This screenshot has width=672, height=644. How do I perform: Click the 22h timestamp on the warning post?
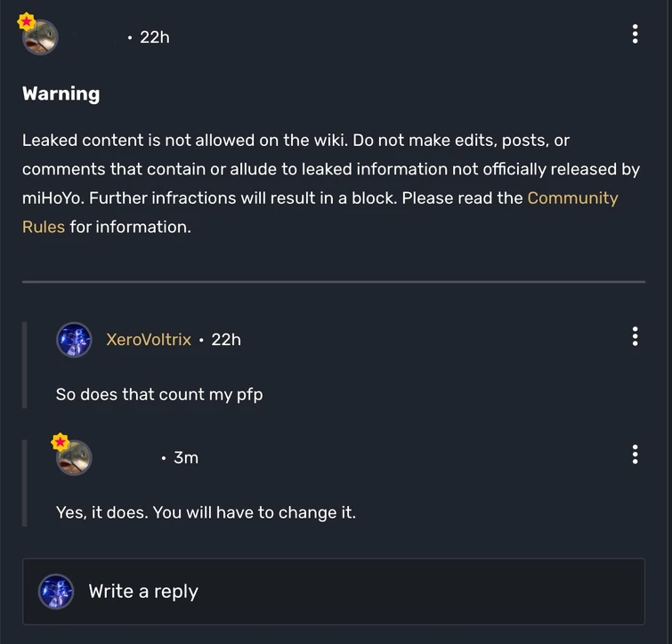[154, 37]
